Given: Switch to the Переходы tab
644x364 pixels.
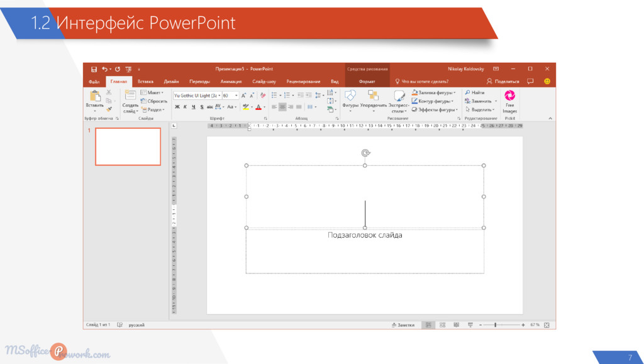Looking at the screenshot, I should click(x=199, y=82).
